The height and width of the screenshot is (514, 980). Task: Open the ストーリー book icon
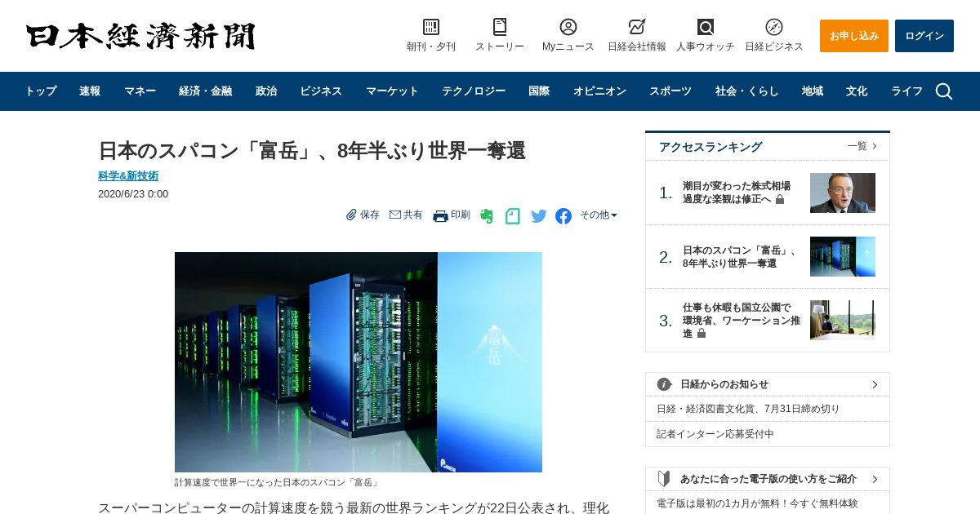click(500, 27)
